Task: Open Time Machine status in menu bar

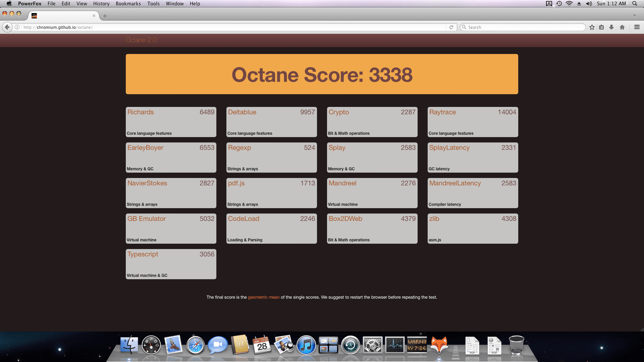Action: point(559,4)
